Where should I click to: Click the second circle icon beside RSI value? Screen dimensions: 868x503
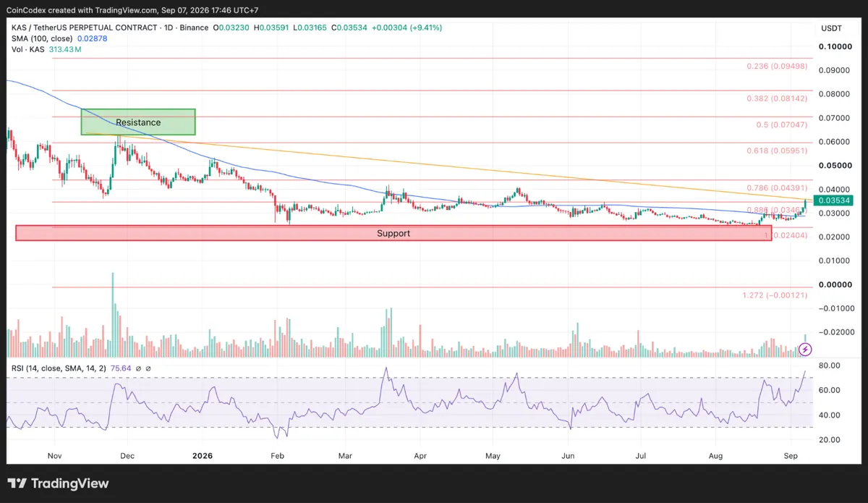pos(148,368)
